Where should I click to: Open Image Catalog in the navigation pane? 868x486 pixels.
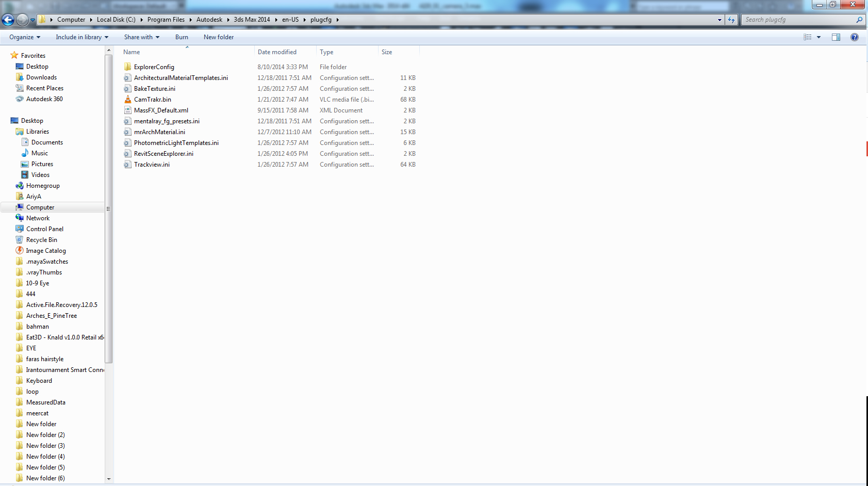click(x=46, y=251)
